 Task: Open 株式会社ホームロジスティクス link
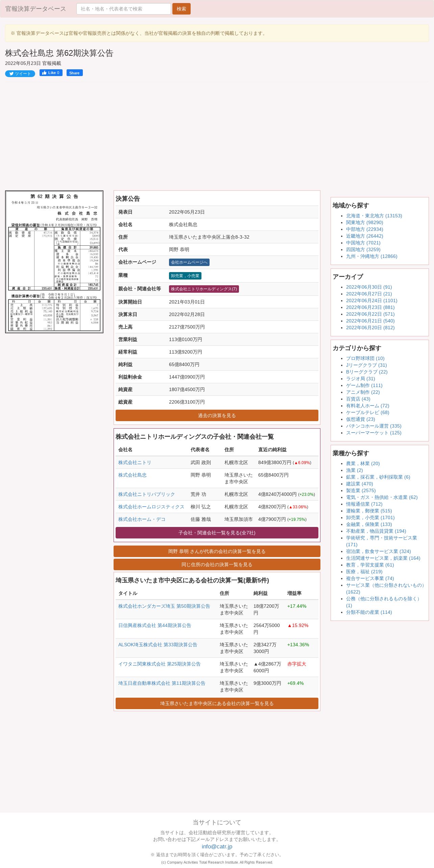point(151,507)
